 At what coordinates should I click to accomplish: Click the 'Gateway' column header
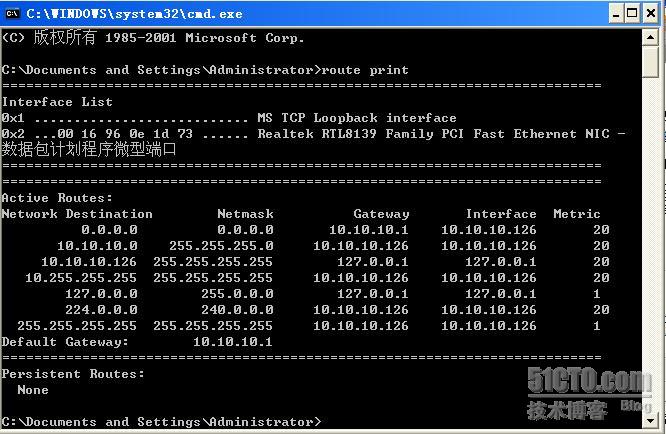coord(381,214)
